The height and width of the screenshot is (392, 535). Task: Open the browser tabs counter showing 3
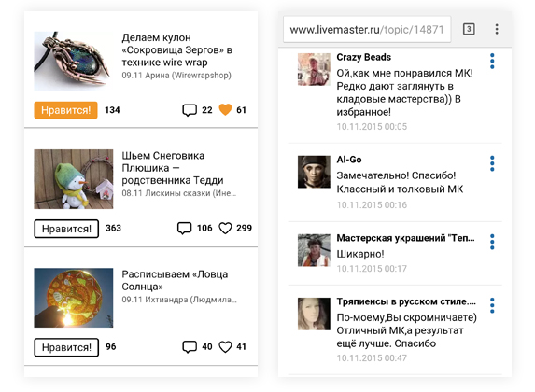click(469, 29)
